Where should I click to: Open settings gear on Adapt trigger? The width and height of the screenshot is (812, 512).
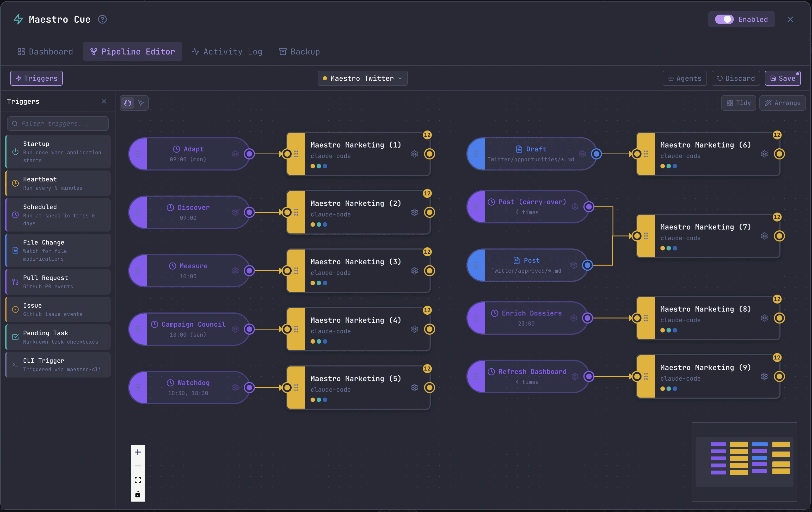tap(235, 154)
